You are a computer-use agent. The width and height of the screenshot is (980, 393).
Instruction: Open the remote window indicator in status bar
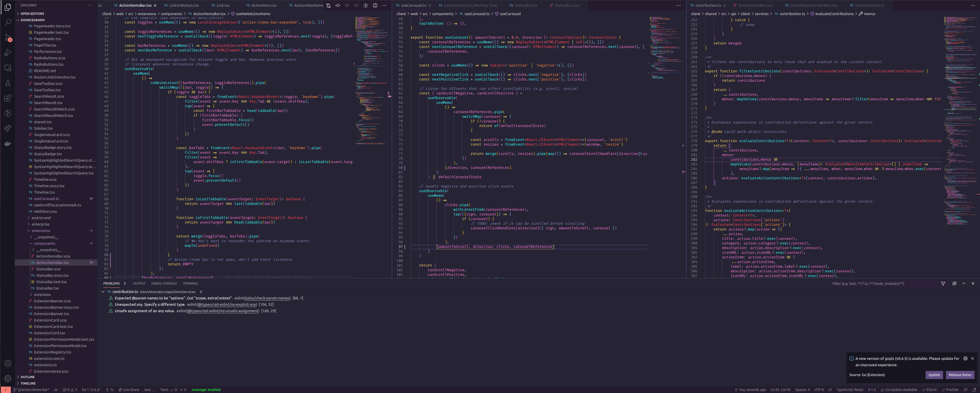click(5, 390)
